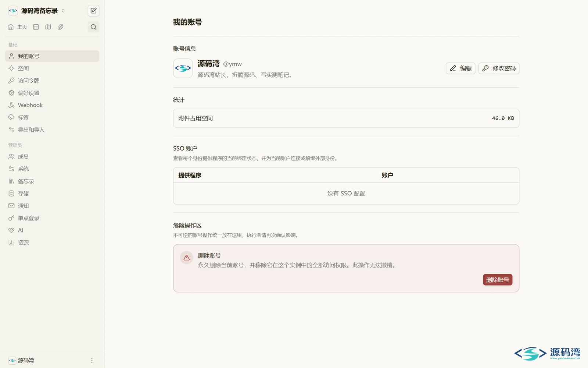Go to 主页 home
This screenshot has height=368, width=588.
pyautogui.click(x=17, y=27)
